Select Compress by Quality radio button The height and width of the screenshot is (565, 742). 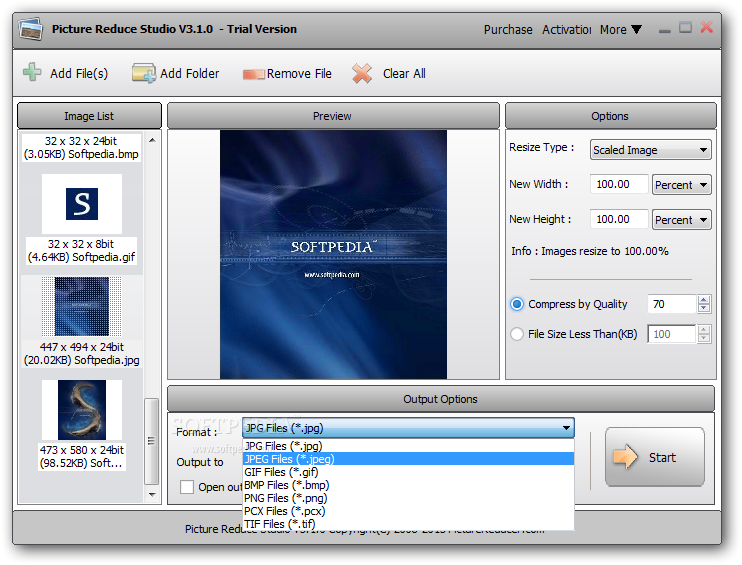(x=517, y=304)
